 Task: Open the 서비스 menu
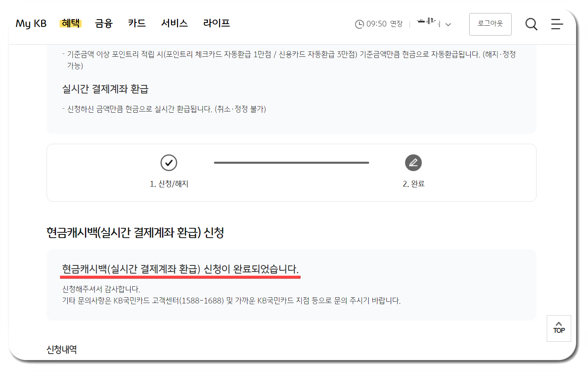pyautogui.click(x=174, y=23)
